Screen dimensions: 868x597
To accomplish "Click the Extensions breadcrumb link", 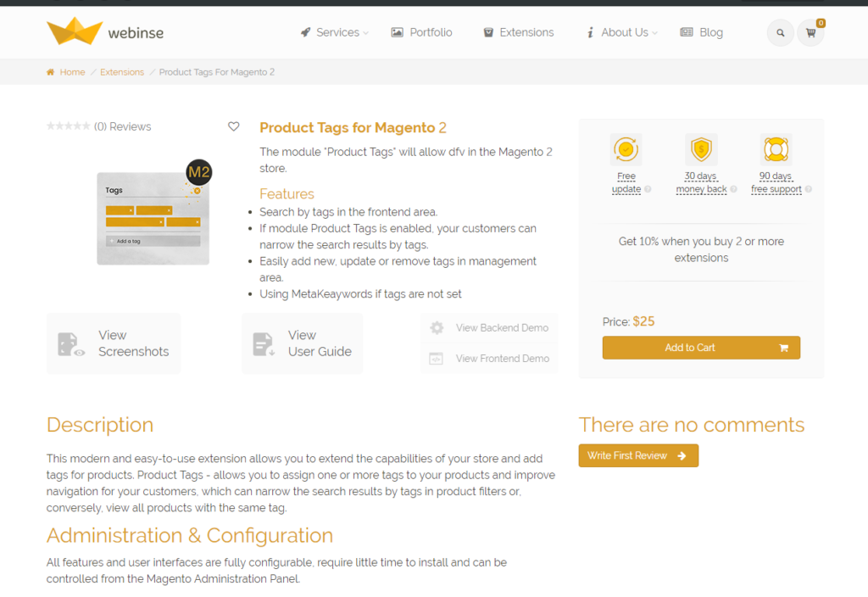I will 122,72.
